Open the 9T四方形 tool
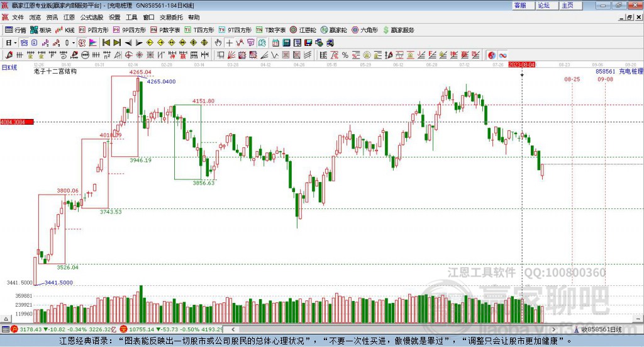 point(235,30)
